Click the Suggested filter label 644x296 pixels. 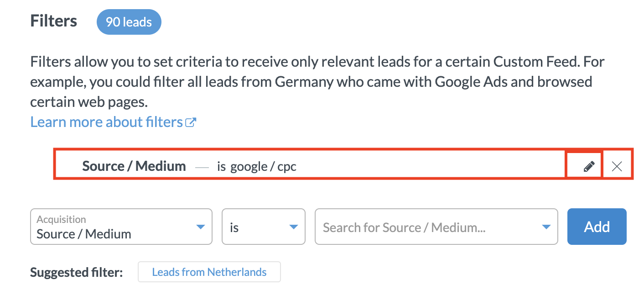pyautogui.click(x=77, y=273)
